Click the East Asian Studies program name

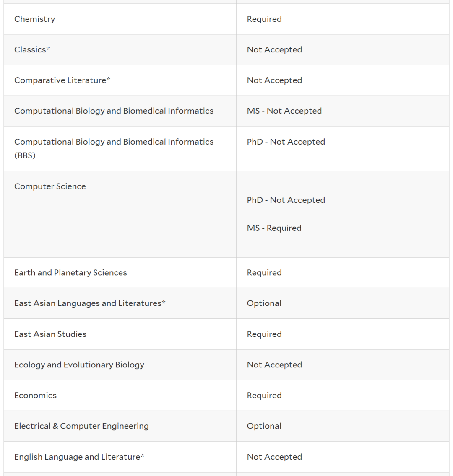[50, 334]
